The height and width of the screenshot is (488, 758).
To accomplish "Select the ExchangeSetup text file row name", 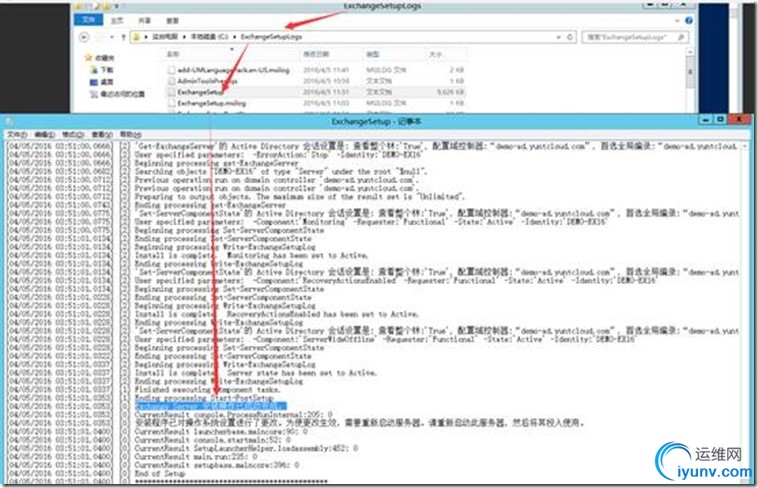I will coord(200,92).
